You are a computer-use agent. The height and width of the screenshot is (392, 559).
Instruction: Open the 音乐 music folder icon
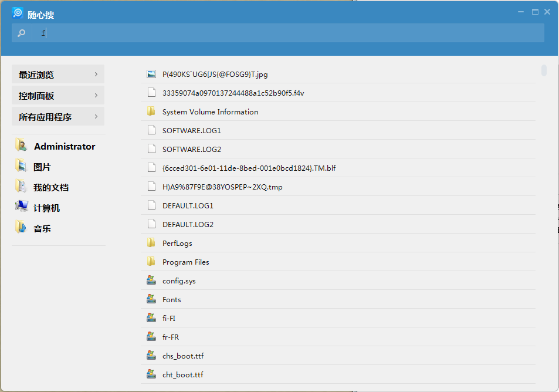(21, 228)
